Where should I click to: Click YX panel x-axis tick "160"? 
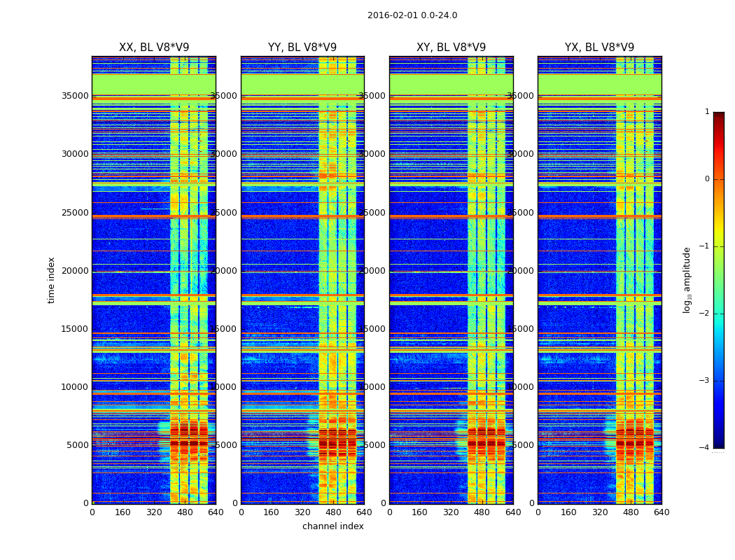(x=568, y=512)
